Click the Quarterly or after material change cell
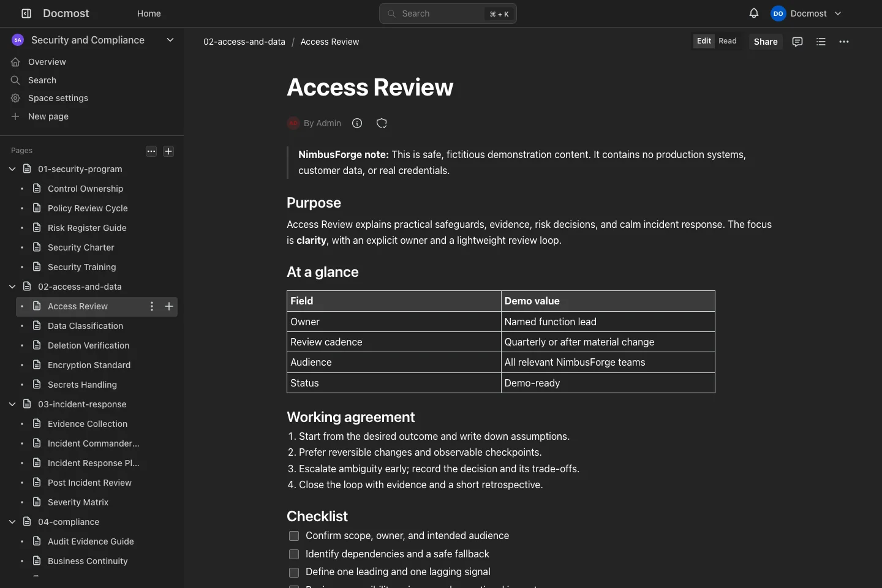882x588 pixels. (608, 342)
